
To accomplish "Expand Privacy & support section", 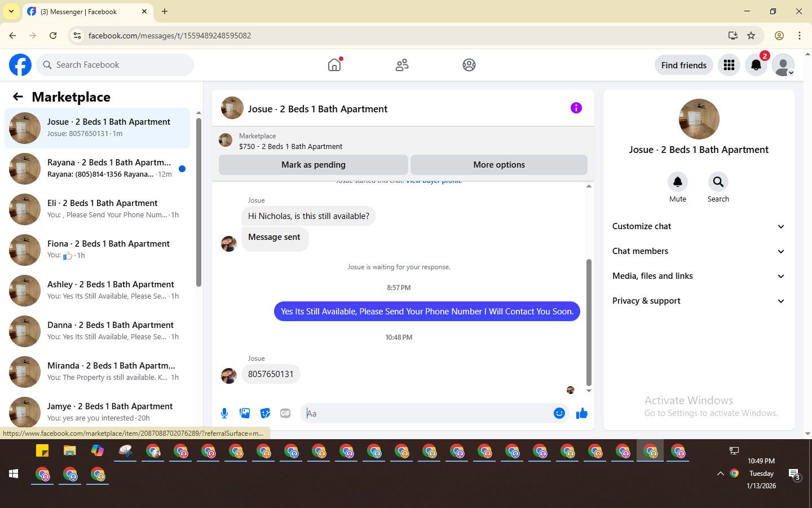I will (x=699, y=301).
